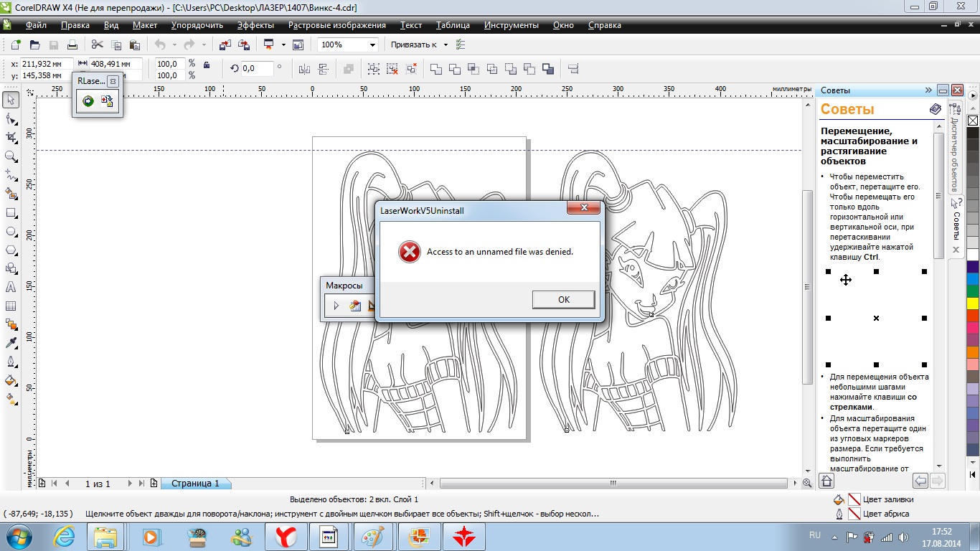Pick the red swatch in color palette

(x=973, y=315)
